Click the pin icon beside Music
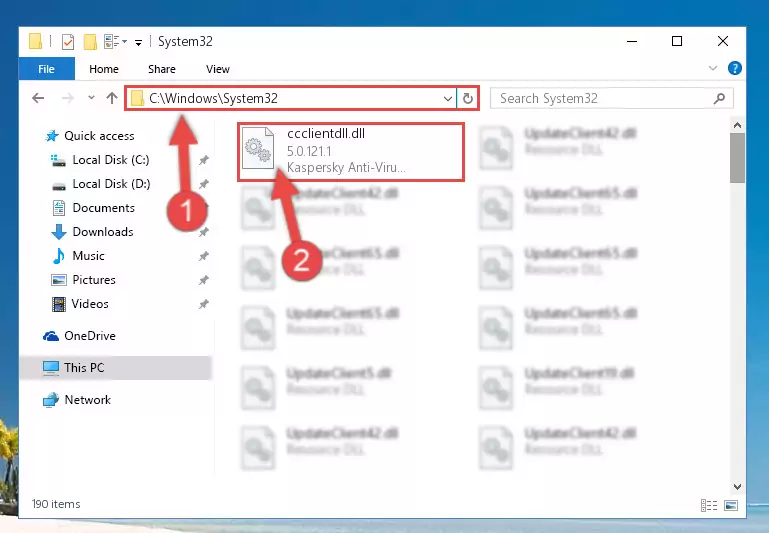 click(204, 256)
